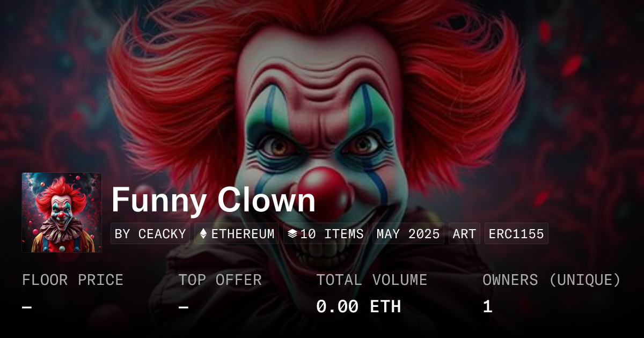Click the TOTAL VOLUME label
Image resolution: width=644 pixels, height=338 pixels.
coord(371,280)
